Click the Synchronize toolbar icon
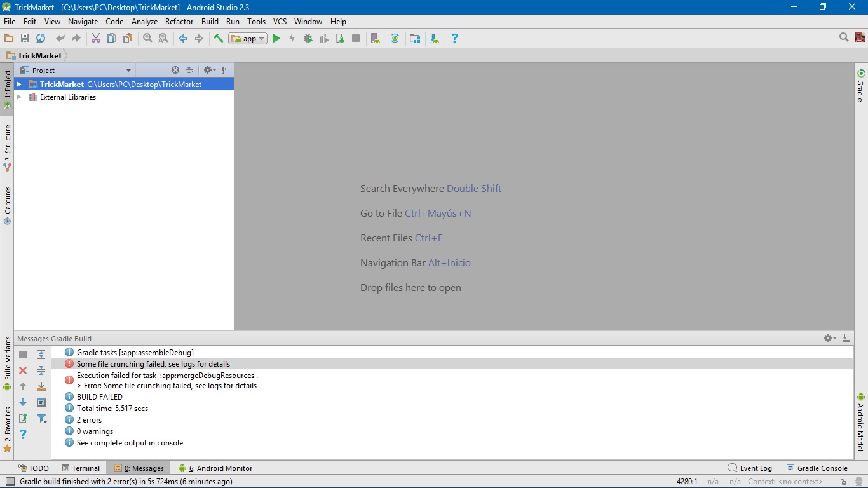Viewport: 868px width, 488px height. (41, 39)
